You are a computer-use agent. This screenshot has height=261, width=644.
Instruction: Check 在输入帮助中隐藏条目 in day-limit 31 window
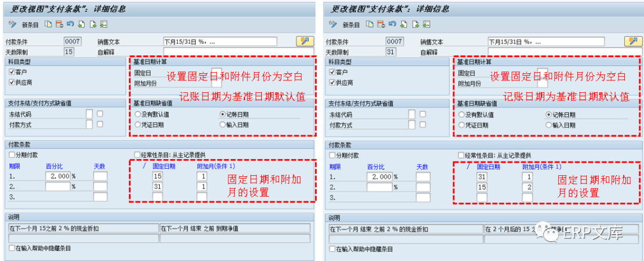[332, 248]
